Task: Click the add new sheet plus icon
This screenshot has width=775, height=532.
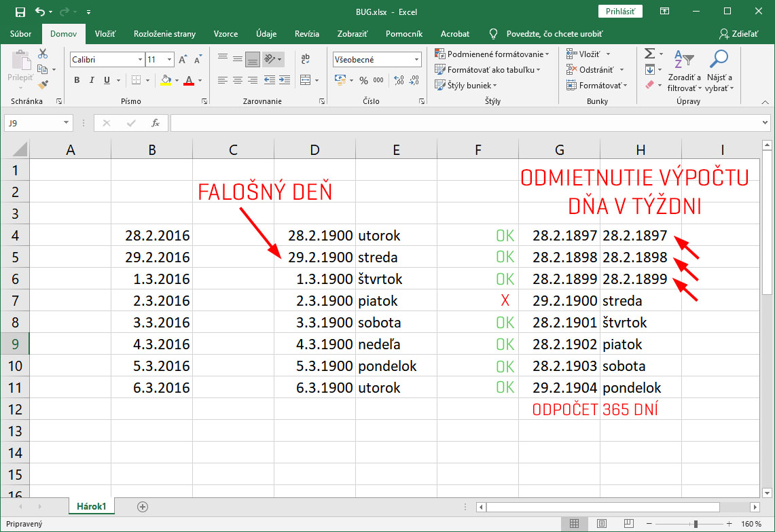Action: (142, 506)
